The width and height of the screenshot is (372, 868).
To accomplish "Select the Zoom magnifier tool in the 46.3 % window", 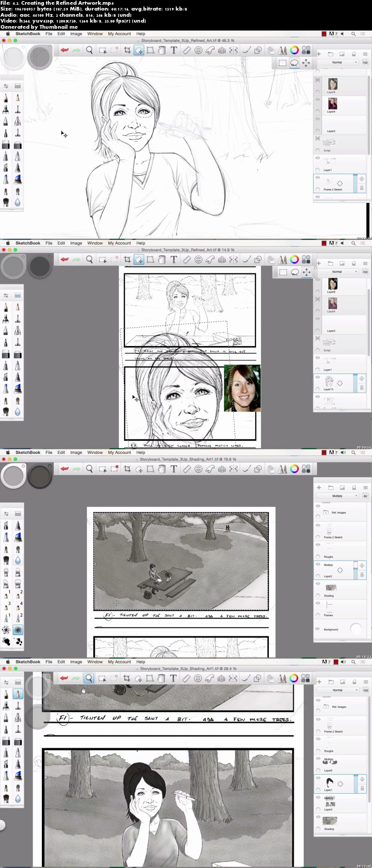I will [x=89, y=50].
